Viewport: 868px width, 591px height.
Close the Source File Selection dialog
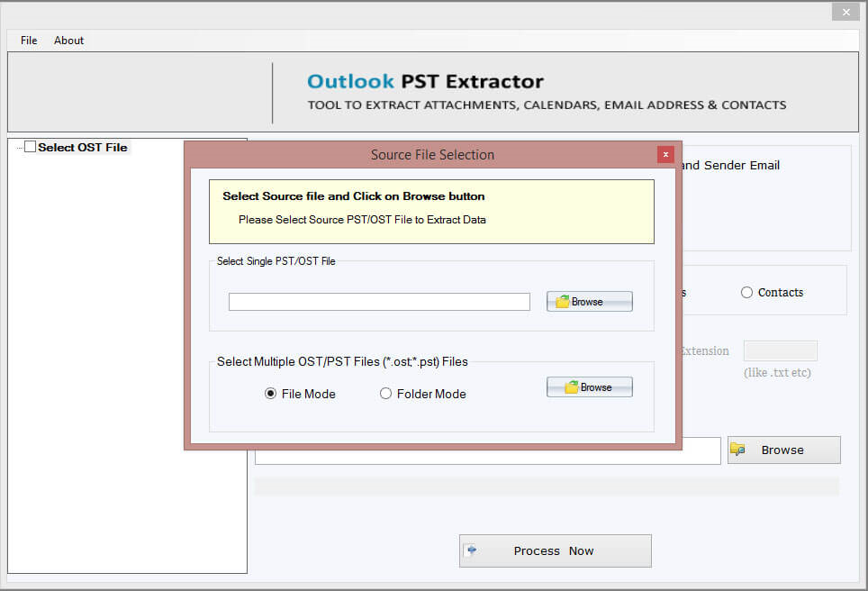(665, 155)
